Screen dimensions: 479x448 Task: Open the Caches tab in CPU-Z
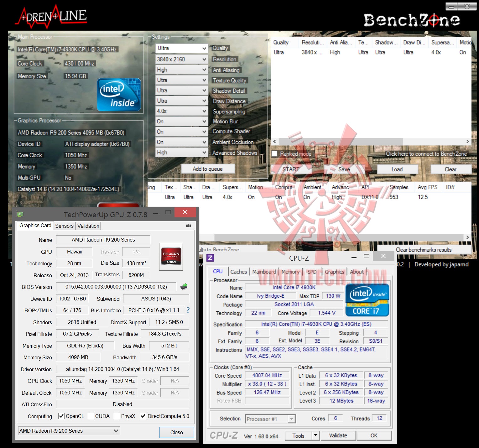(x=239, y=272)
